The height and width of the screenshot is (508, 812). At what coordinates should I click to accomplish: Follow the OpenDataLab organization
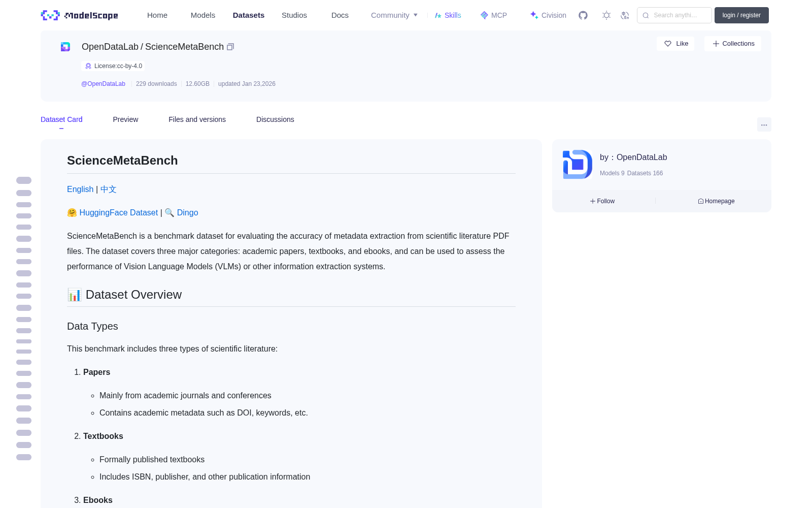(602, 201)
